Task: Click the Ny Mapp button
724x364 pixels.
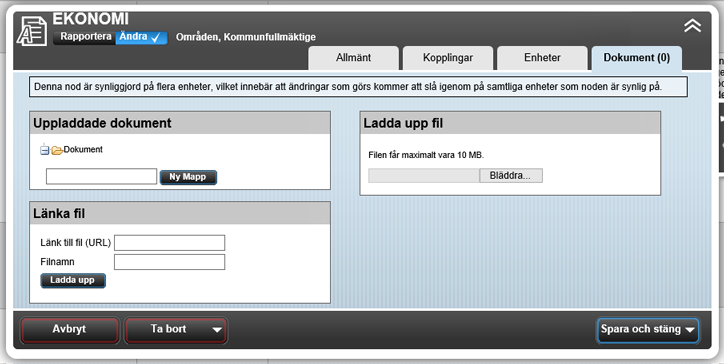Action: (x=188, y=177)
